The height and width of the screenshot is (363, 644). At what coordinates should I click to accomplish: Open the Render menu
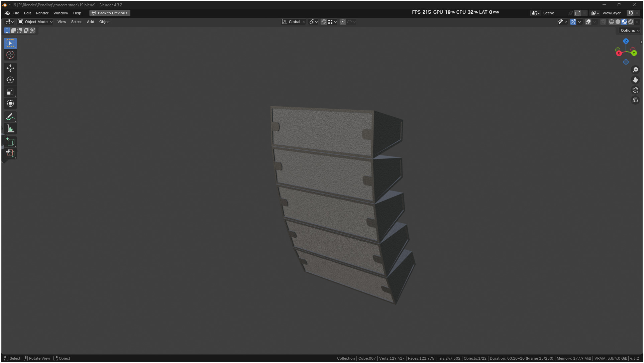tap(42, 13)
